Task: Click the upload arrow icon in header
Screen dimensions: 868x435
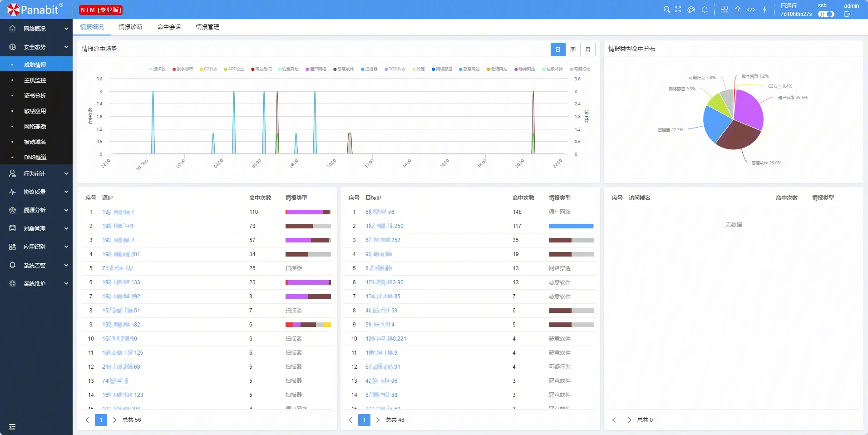Action: (x=738, y=10)
